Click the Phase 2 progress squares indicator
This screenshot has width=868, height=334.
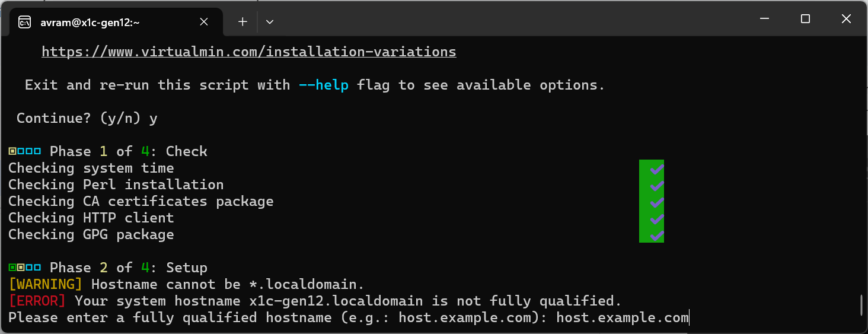(25, 268)
